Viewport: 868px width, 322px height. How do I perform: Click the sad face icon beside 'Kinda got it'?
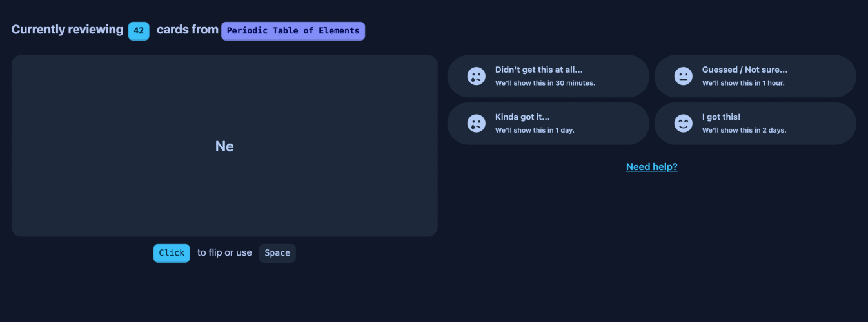pyautogui.click(x=476, y=123)
